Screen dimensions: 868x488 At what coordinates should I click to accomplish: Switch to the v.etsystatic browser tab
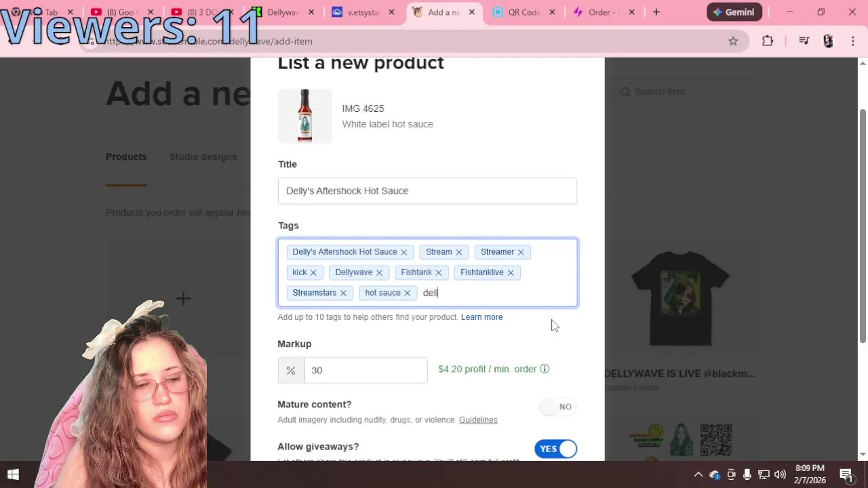(x=363, y=12)
